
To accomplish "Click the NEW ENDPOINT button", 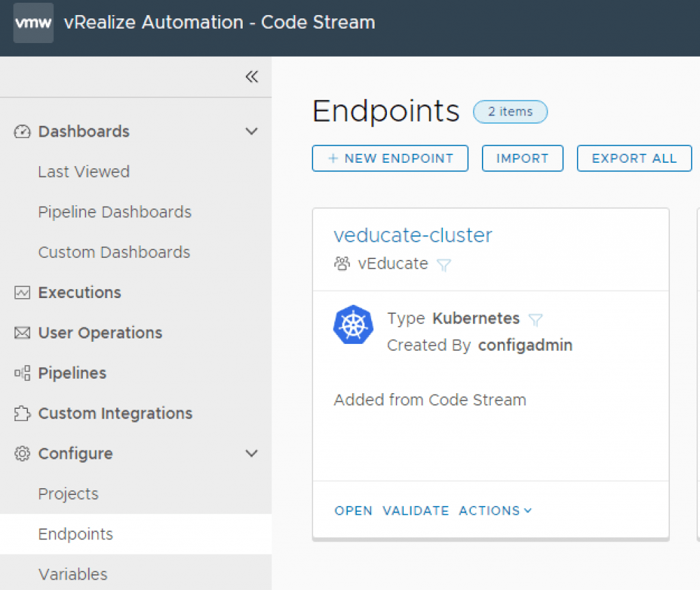I will click(390, 158).
